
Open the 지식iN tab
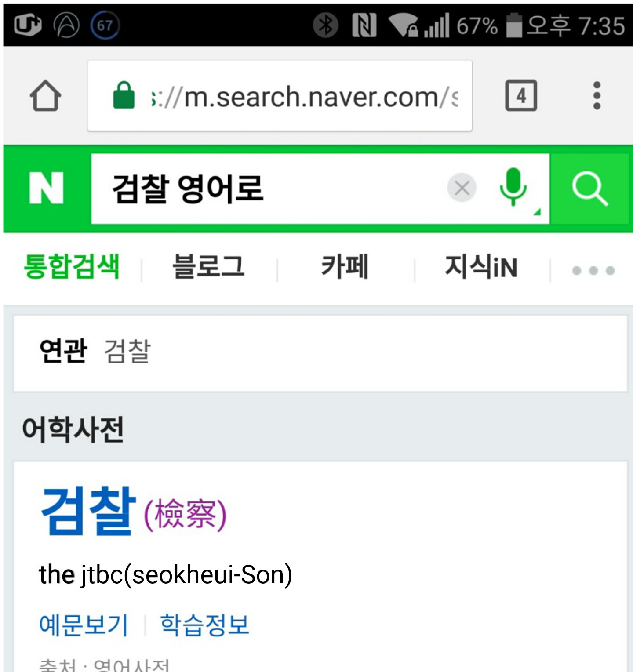[x=481, y=267]
